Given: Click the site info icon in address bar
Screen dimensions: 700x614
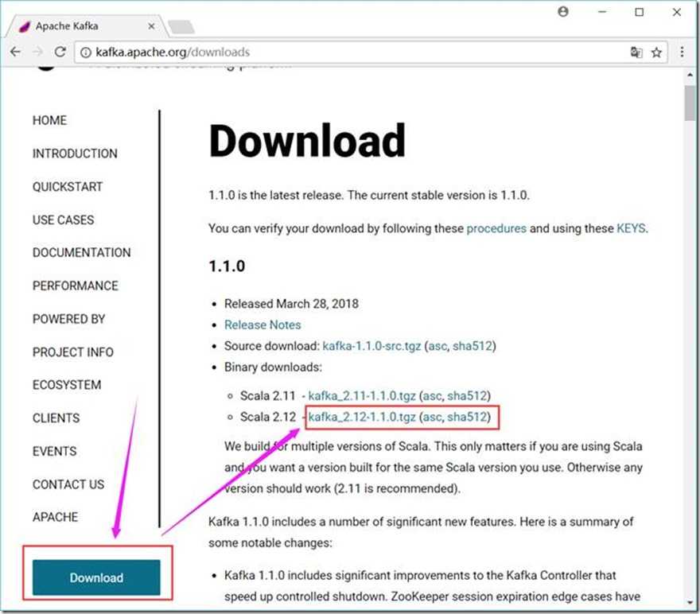Looking at the screenshot, I should click(x=85, y=52).
